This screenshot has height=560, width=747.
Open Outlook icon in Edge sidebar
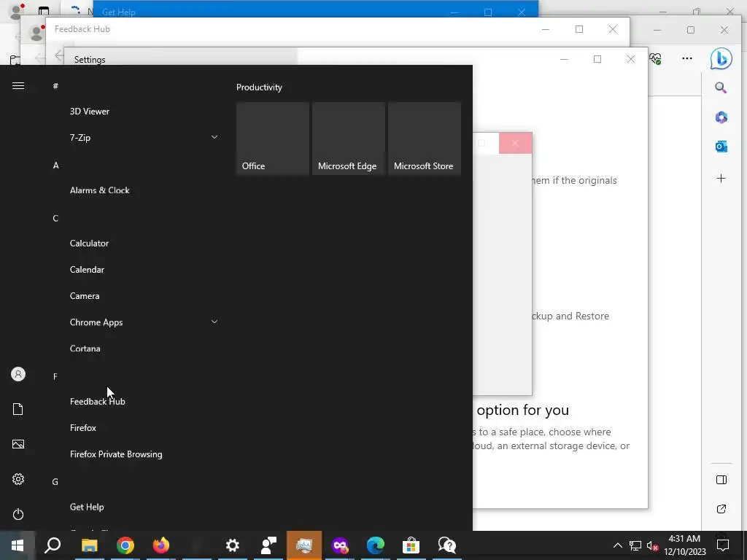point(721,147)
